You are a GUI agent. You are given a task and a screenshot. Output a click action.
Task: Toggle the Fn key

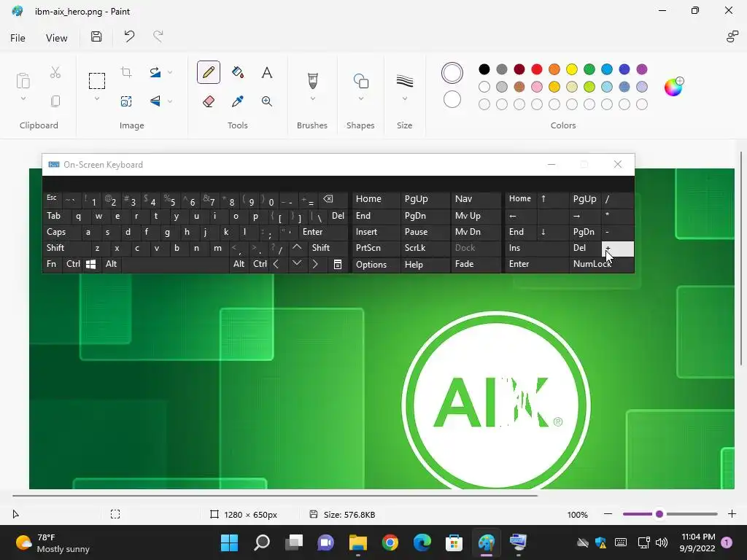pos(52,264)
